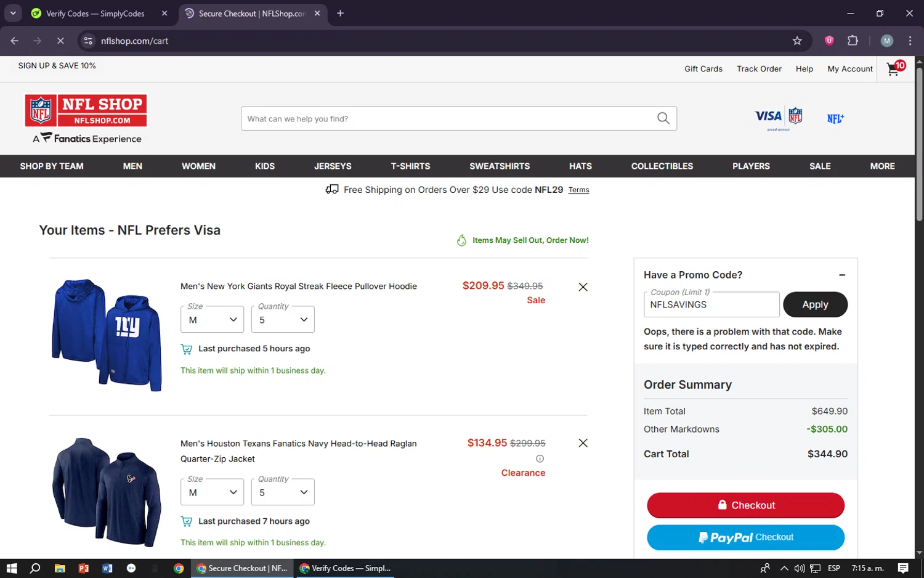Open Quantity dropdown for the Texans Jacket
This screenshot has width=924, height=578.
[x=283, y=492]
